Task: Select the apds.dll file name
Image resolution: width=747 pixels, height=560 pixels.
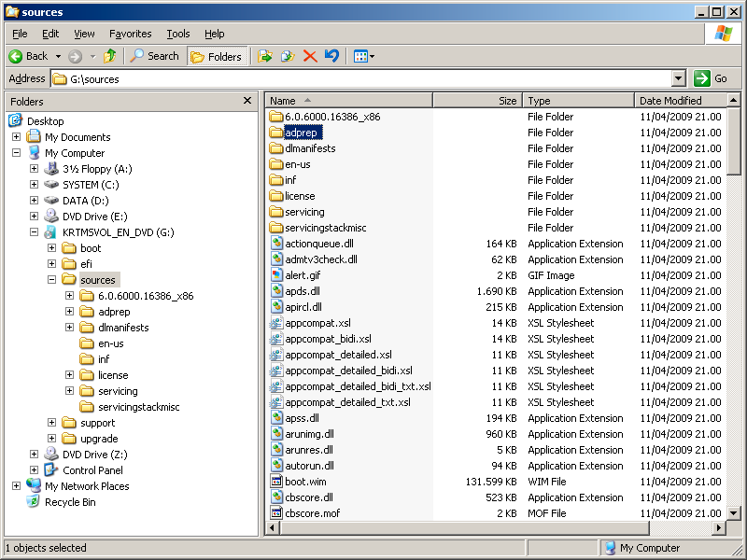Action: tap(303, 291)
